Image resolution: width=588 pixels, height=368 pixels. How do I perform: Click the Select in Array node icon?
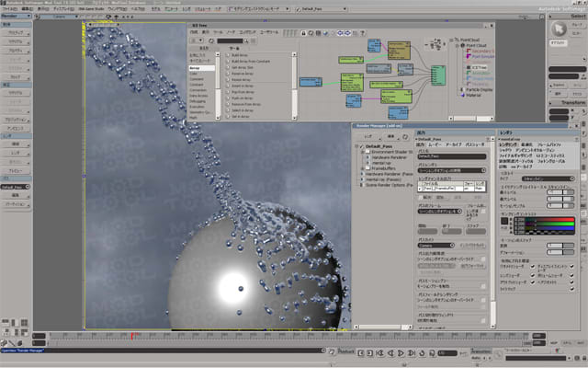point(228,110)
